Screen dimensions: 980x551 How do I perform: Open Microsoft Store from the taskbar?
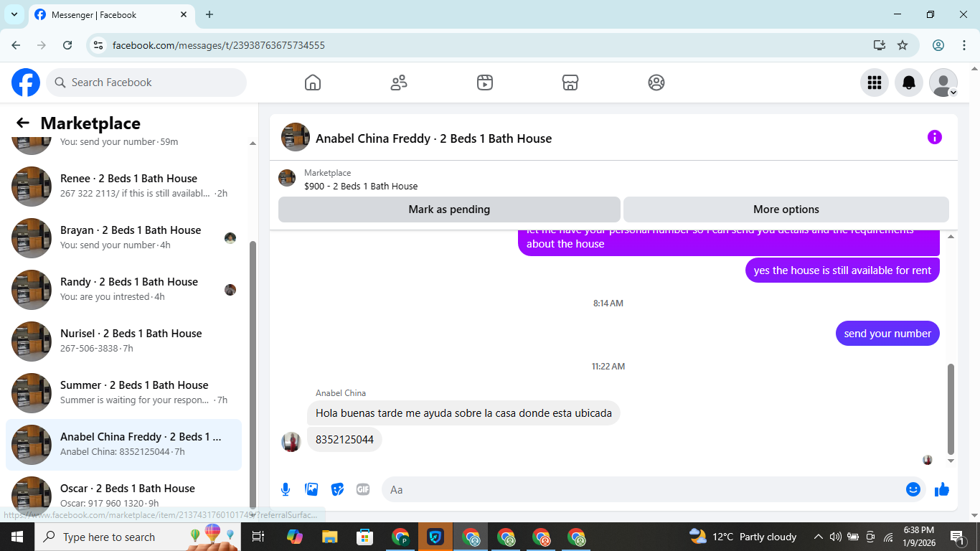[365, 537]
